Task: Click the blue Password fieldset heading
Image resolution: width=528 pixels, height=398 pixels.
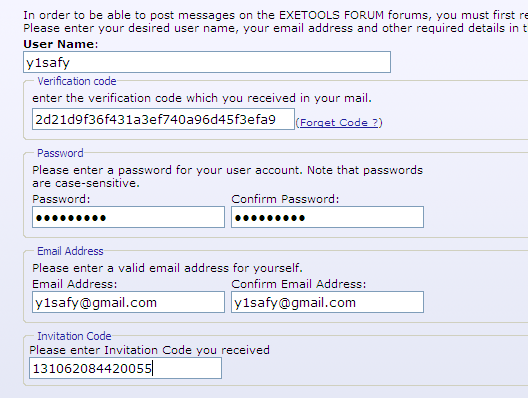Action: point(60,153)
